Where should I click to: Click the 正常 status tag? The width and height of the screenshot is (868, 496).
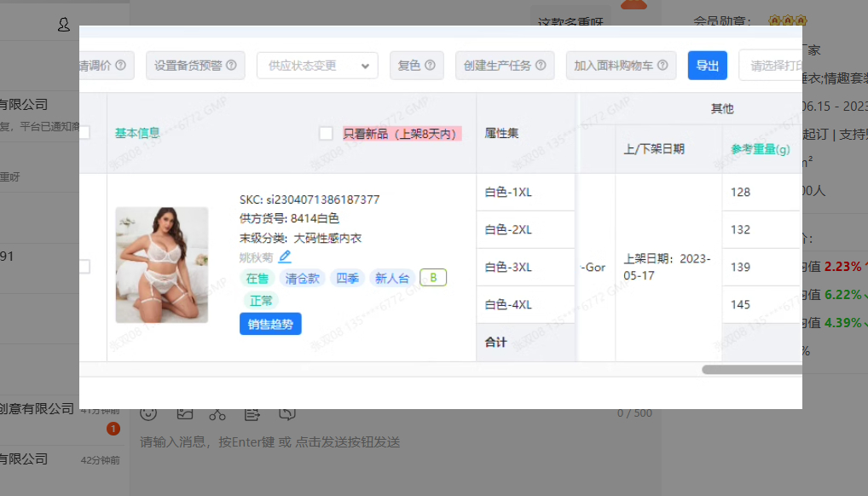pos(261,301)
